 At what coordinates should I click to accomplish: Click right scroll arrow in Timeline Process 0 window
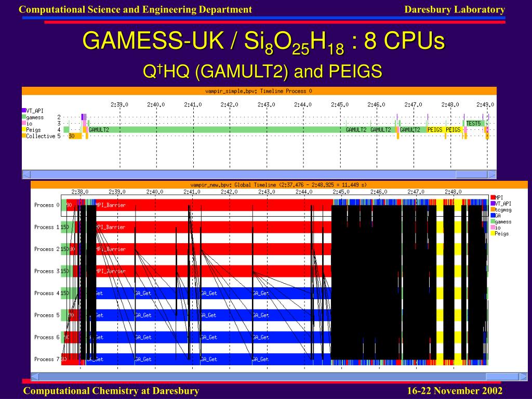[492, 175]
